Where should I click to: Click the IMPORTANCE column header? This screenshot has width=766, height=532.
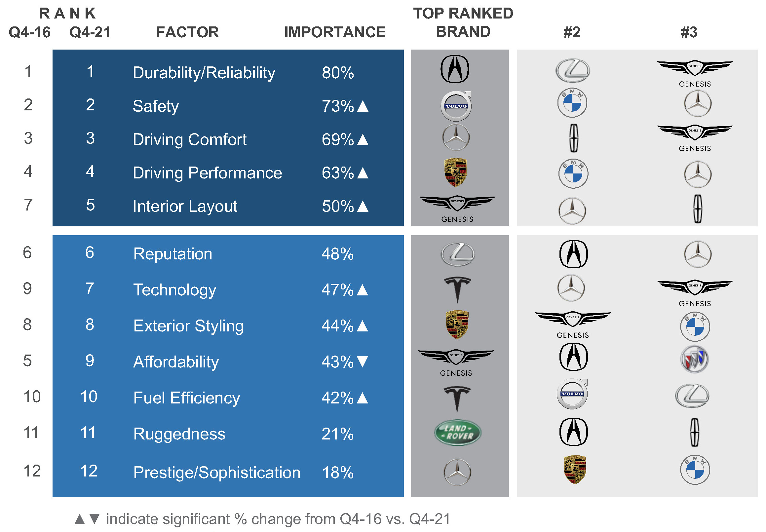pos(334,32)
